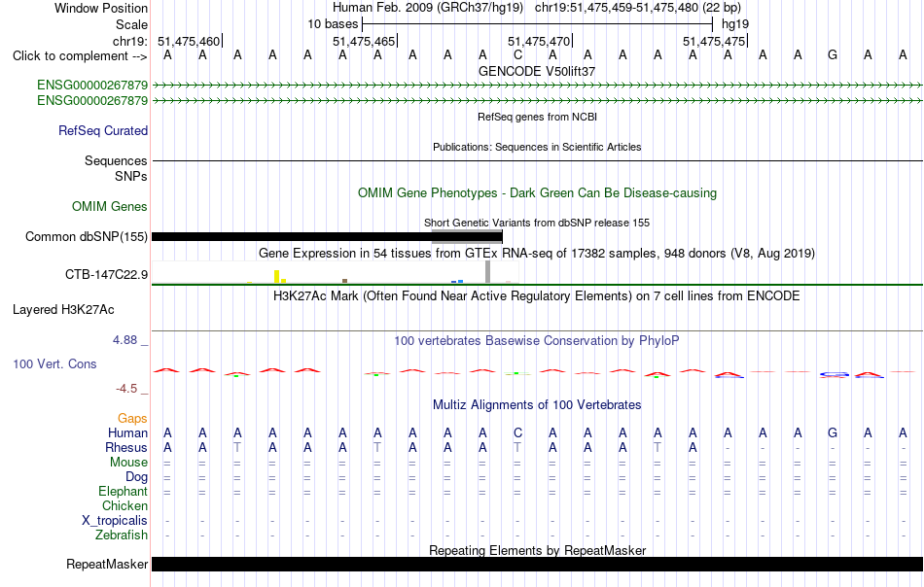Click 'Multiz Alignments of 100 Vertebrates' title
This screenshot has height=587, width=924.
click(537, 404)
